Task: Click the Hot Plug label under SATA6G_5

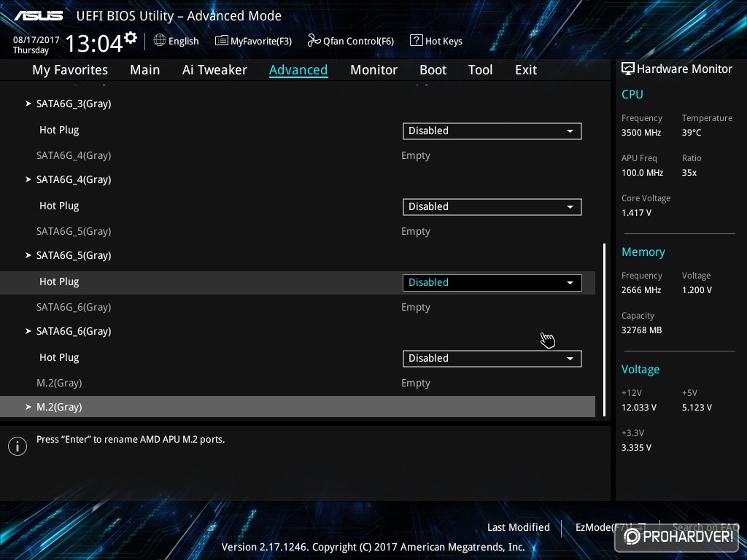Action: coord(59,282)
